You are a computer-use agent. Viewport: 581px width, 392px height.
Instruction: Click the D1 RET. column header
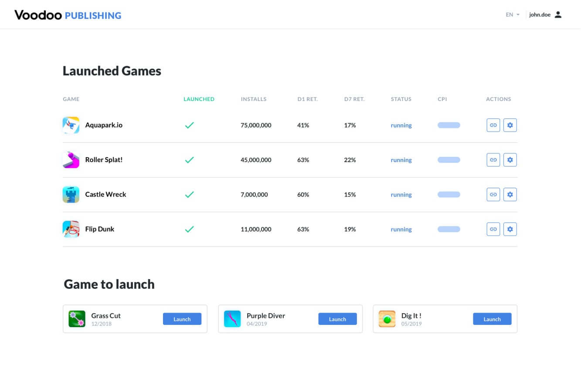[x=308, y=99]
